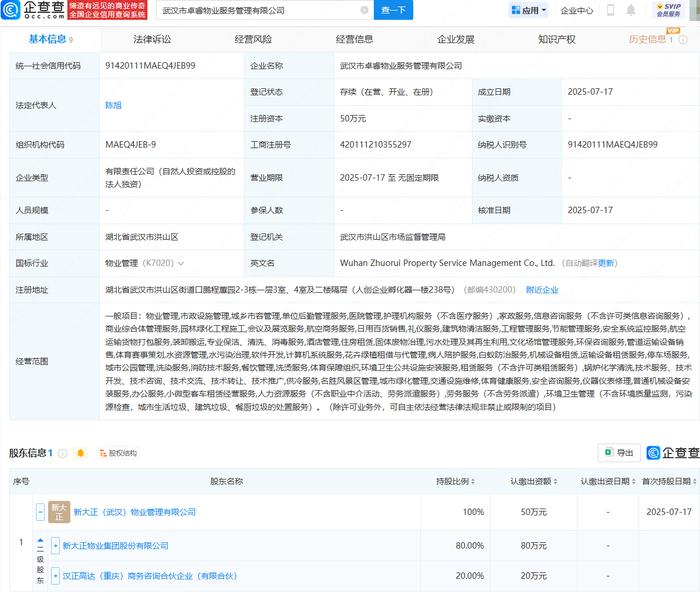Viewport: 700px width, 594px height.
Task: Open the 应用 dropdown menu
Action: pyautogui.click(x=529, y=10)
